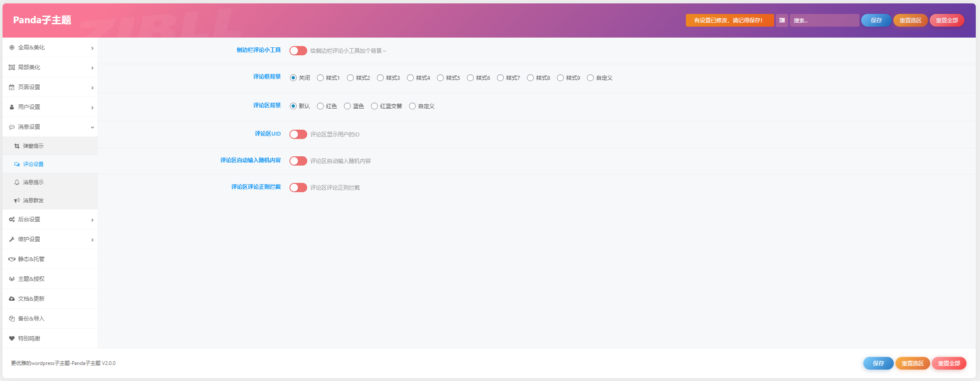Select 自定义 radio in 评论框背景 row

pyautogui.click(x=590, y=78)
